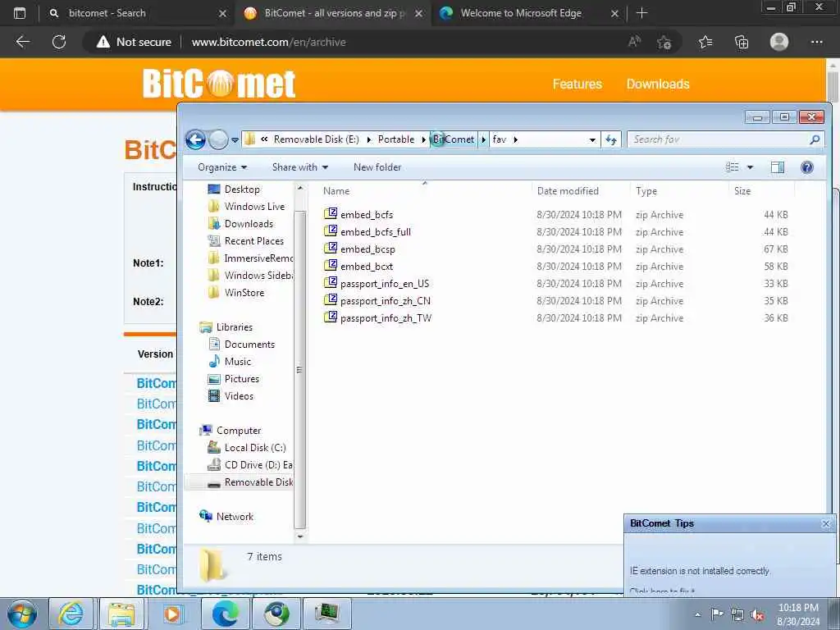Viewport: 840px width, 630px height.
Task: Open Desktop in the navigation pane
Action: coord(242,189)
